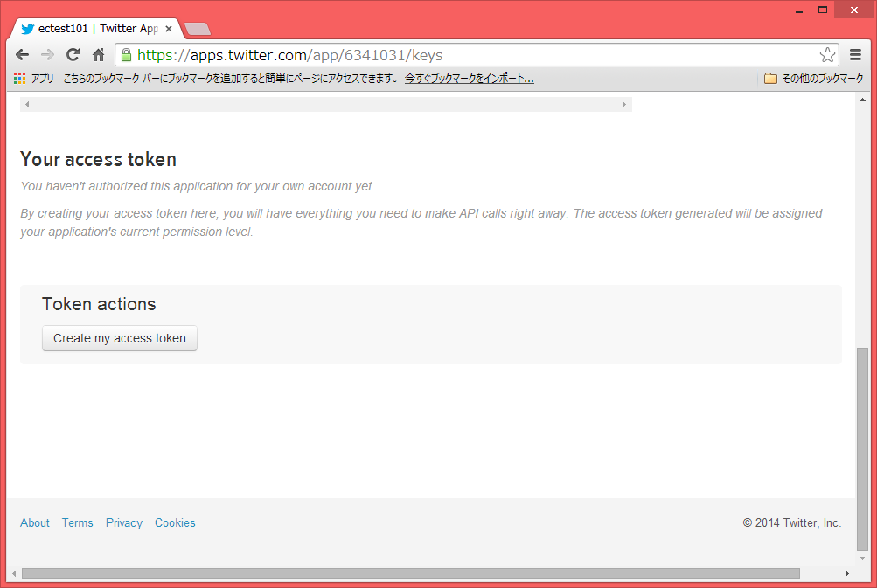Image resolution: width=877 pixels, height=588 pixels.
Task: Click the horizontal page scrollbar thumb
Action: pos(411,573)
